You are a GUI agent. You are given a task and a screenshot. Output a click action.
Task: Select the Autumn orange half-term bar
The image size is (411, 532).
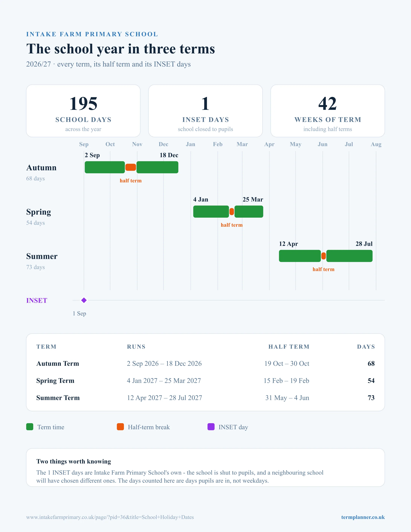click(131, 167)
